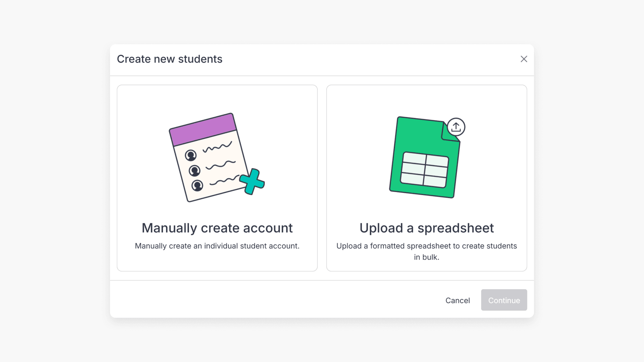Click the teal plus icon on student list
This screenshot has height=362, width=644.
[x=252, y=181]
